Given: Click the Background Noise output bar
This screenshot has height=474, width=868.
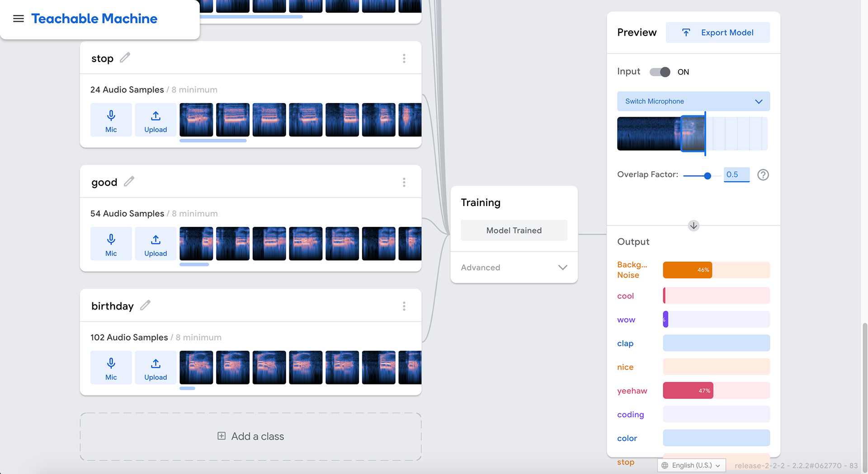Looking at the screenshot, I should pyautogui.click(x=717, y=270).
